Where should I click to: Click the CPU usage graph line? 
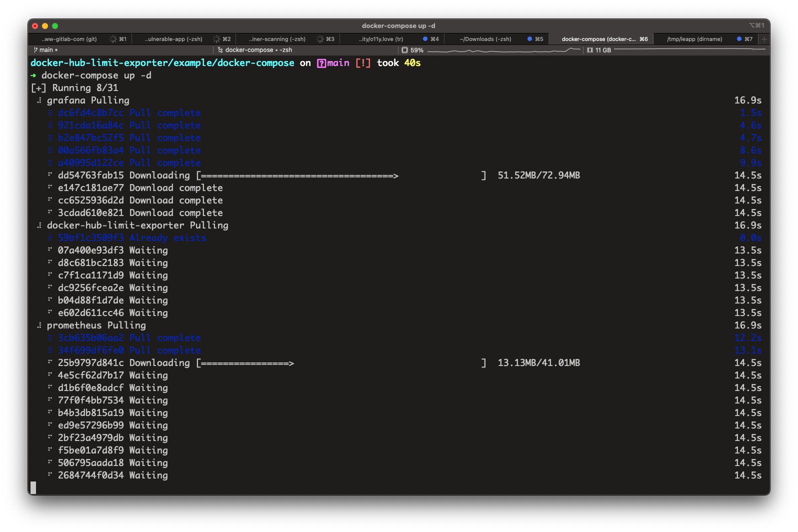coord(503,50)
